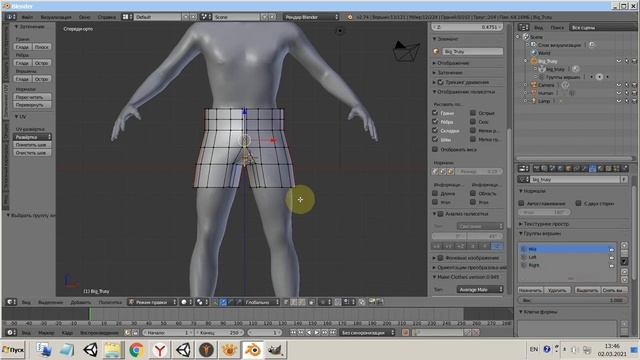
Task: Toggle visibility eye for Camera in outliner
Action: pyautogui.click(x=619, y=85)
